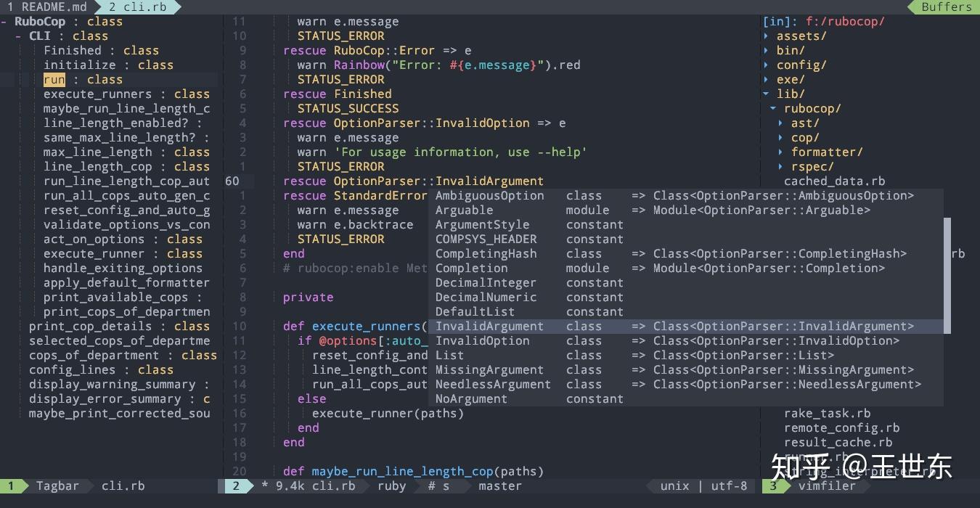Click the Buffers label in tabline
Viewport: 980px width, 508px height.
pyautogui.click(x=947, y=7)
